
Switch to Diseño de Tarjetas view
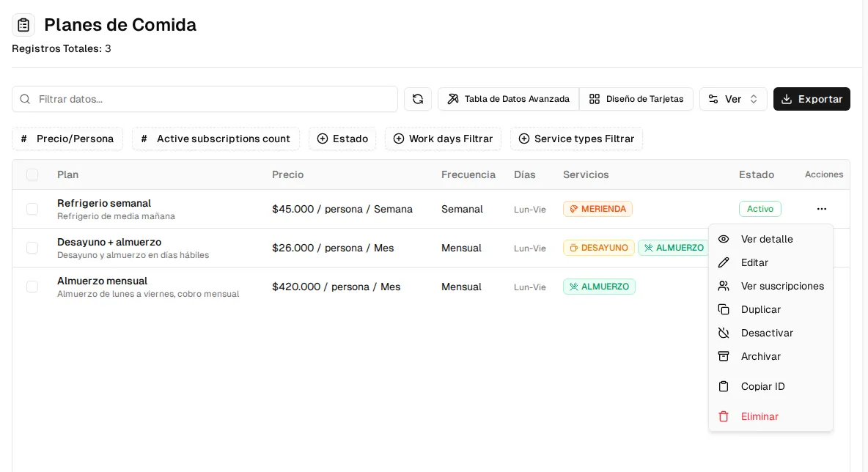(636, 99)
